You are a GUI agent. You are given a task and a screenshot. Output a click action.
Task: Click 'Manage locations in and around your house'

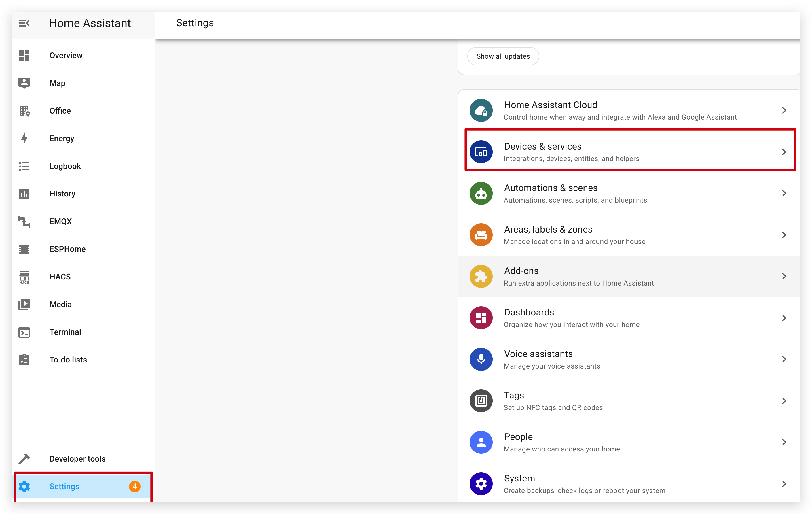(x=574, y=242)
